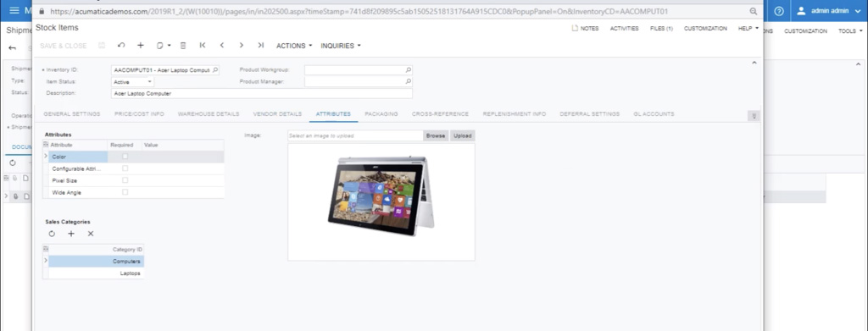Refresh the Sales Categories list
The image size is (868, 331).
pyautogui.click(x=52, y=234)
